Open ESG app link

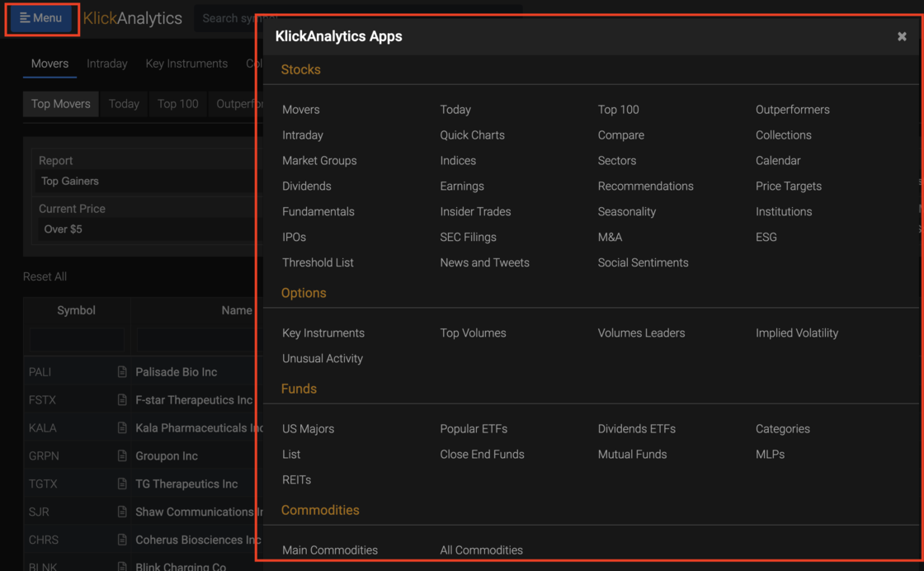766,237
